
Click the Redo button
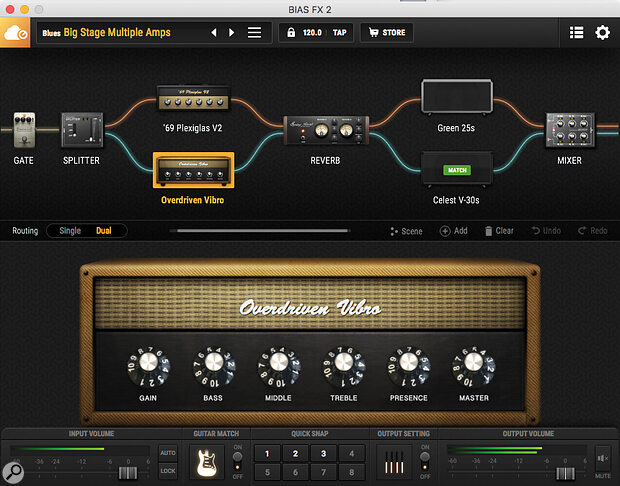coord(593,231)
